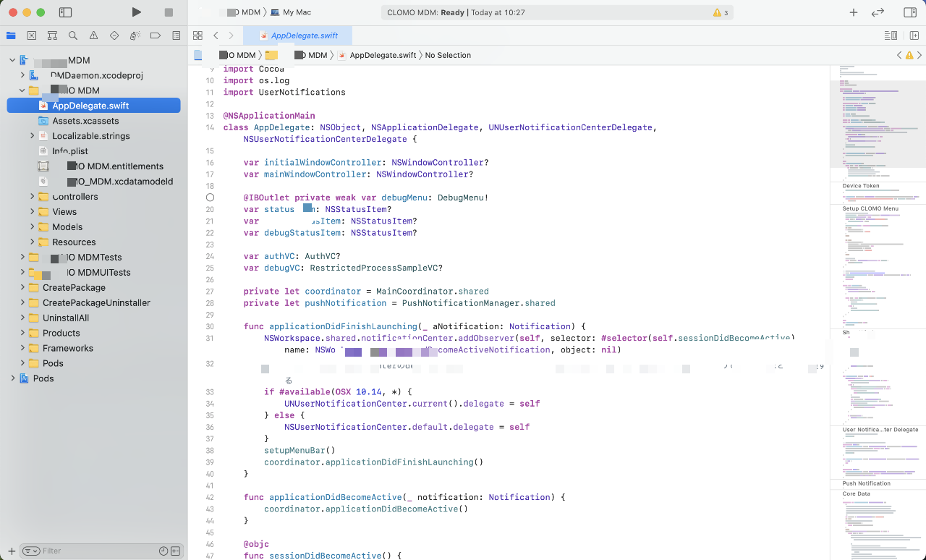Select the AppDelegate.swift editor tab
The height and width of the screenshot is (560, 926).
pos(297,35)
